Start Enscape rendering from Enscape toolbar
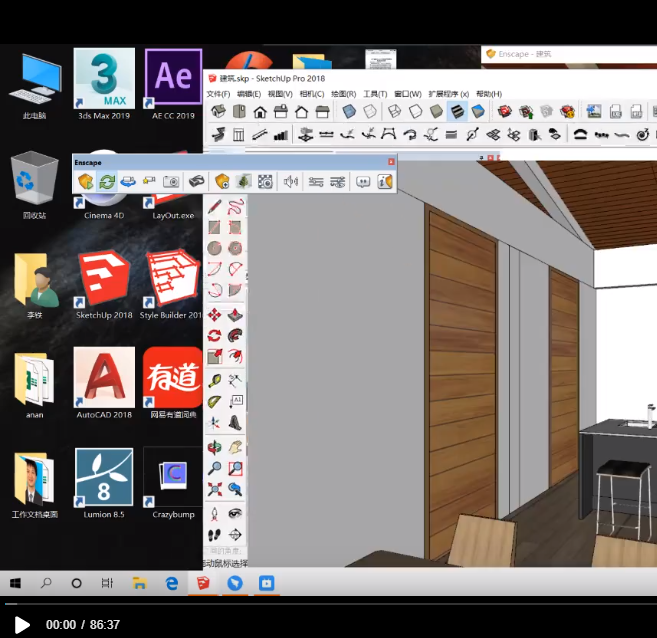Image resolution: width=657 pixels, height=638 pixels. click(x=86, y=182)
